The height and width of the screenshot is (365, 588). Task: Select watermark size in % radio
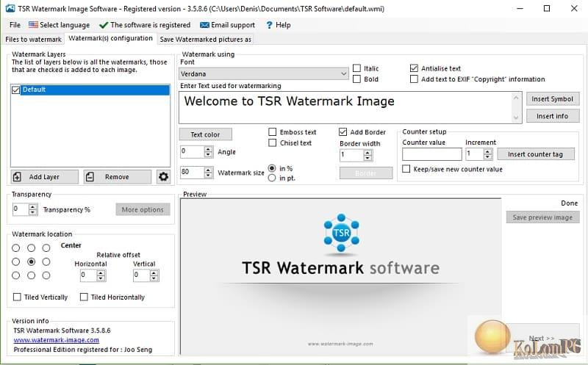[x=272, y=168]
